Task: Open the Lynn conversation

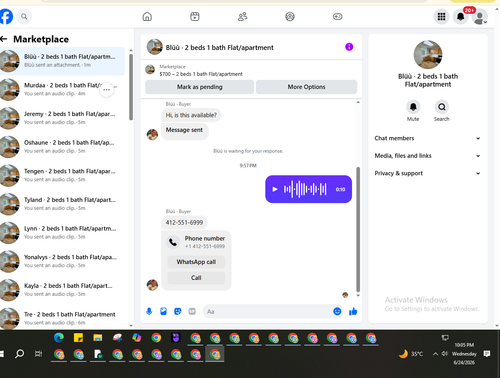Action: pyautogui.click(x=62, y=233)
